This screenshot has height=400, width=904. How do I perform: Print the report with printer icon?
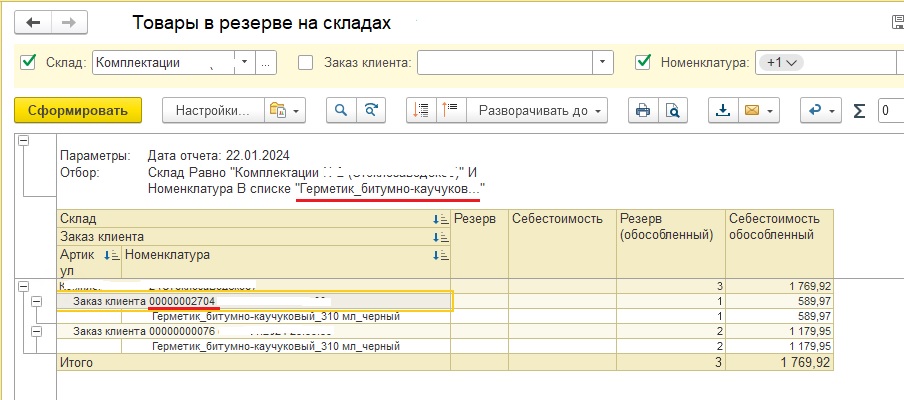pyautogui.click(x=643, y=110)
